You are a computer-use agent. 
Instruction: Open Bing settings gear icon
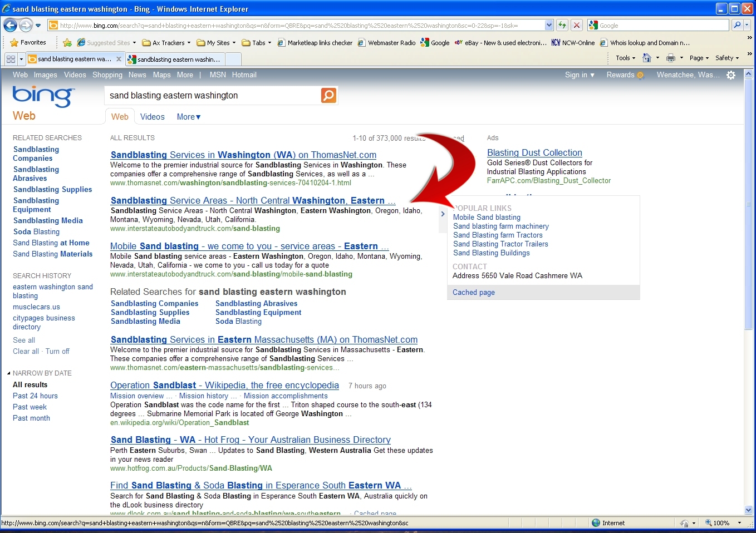point(731,75)
